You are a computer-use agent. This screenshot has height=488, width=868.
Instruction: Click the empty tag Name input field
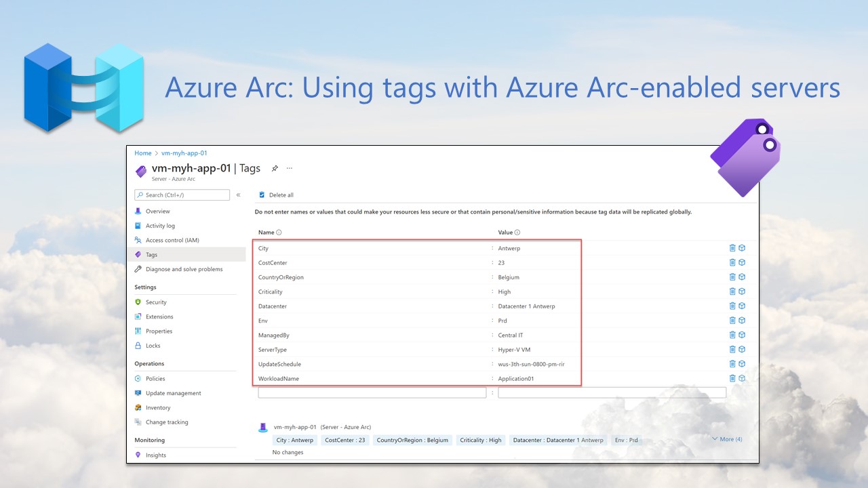[x=372, y=392]
